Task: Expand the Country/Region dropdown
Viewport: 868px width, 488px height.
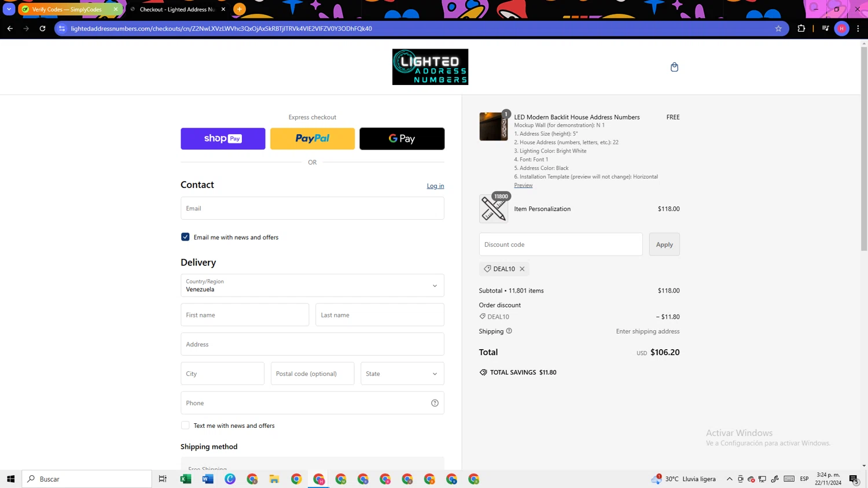Action: tap(312, 286)
